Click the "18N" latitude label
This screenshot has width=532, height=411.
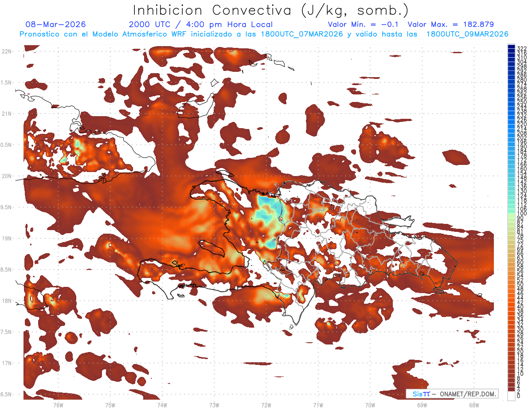click(x=7, y=301)
